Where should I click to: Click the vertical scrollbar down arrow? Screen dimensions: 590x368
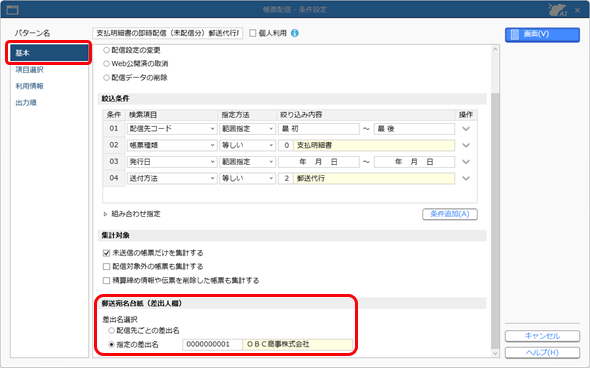click(495, 353)
